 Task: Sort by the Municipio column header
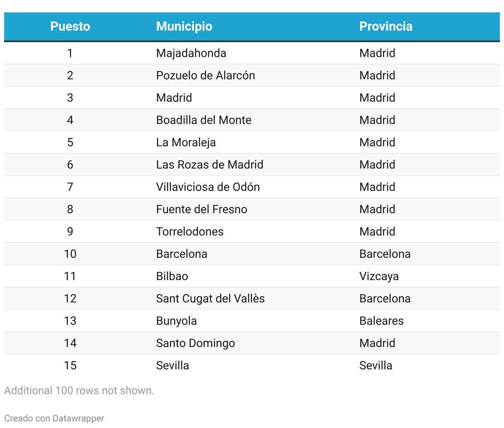184,26
